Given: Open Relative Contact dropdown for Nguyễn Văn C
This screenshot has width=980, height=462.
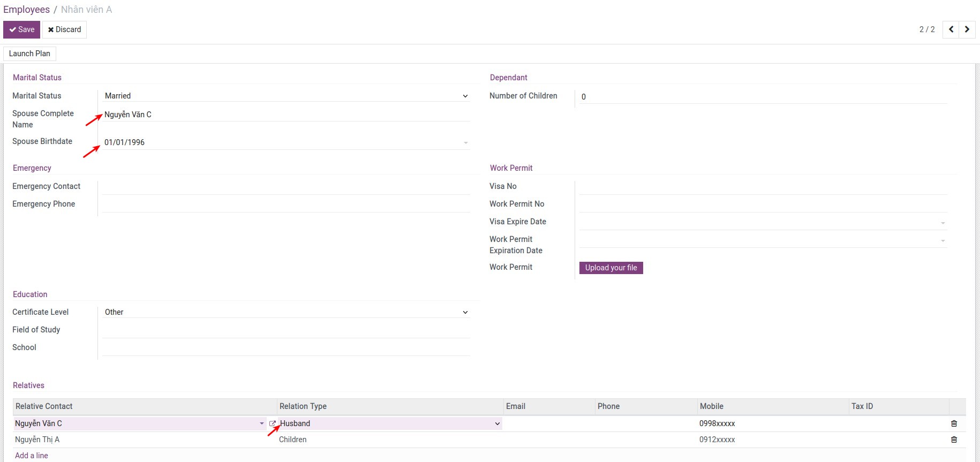Looking at the screenshot, I should (261, 423).
